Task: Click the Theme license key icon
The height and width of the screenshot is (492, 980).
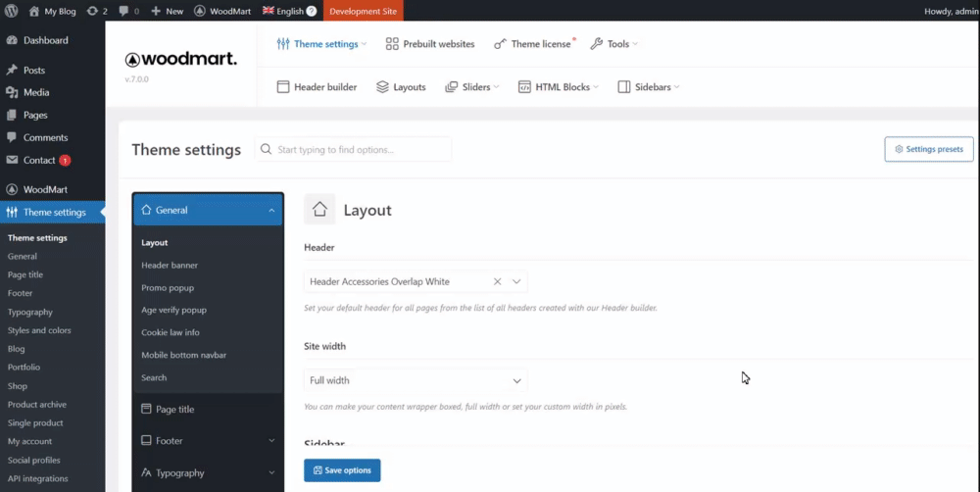Action: point(500,44)
